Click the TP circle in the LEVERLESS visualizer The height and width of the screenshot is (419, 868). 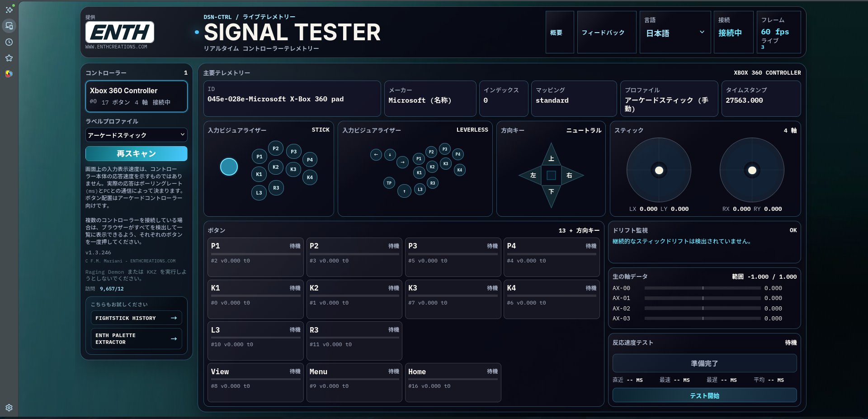pyautogui.click(x=389, y=183)
